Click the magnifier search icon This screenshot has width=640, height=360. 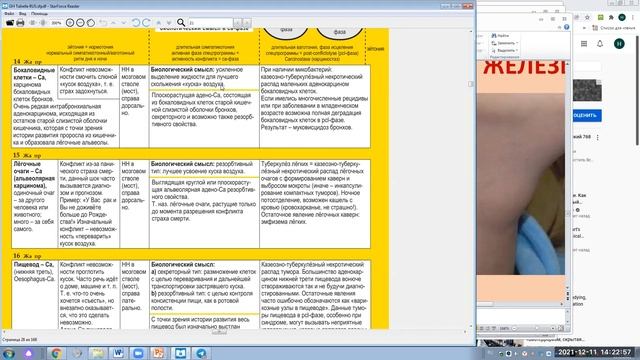pos(181,22)
